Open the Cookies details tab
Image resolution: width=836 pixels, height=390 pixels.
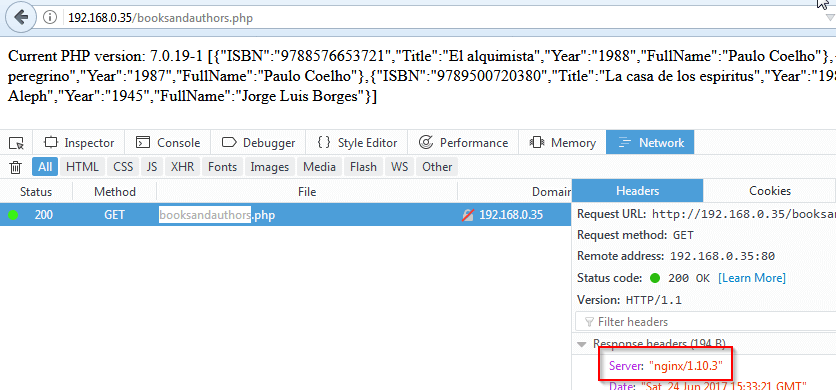[x=769, y=191]
